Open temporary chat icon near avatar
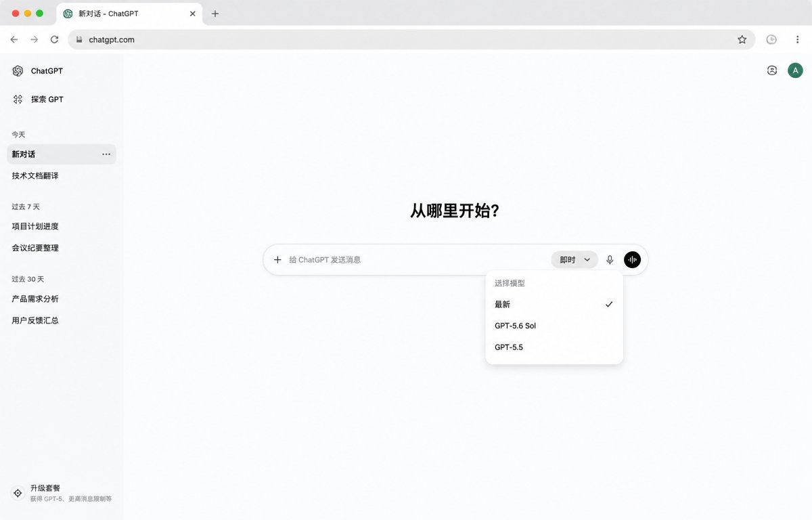 click(772, 70)
